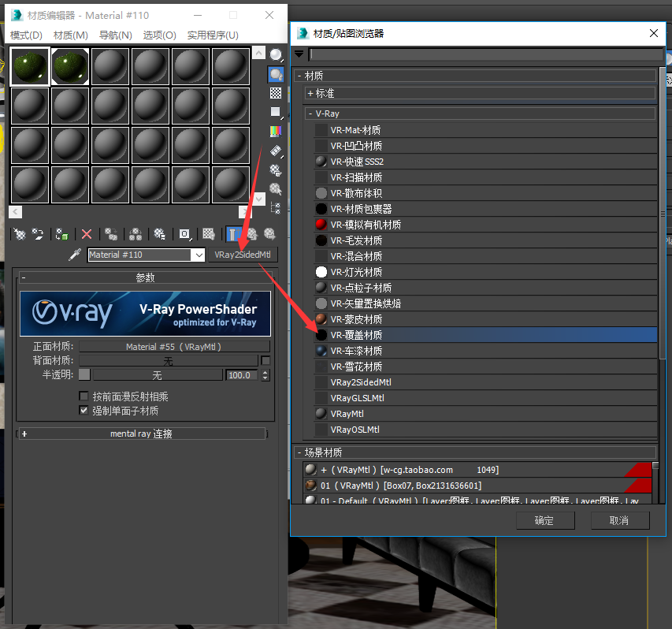Click the Sample UV Tiling icon
The image size is (672, 629).
pyautogui.click(x=276, y=113)
